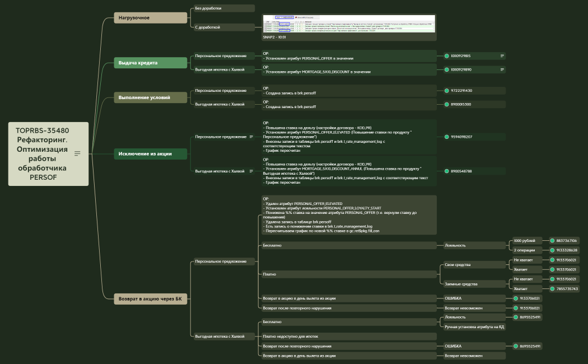Select the Нагрузочное branch node
588x364 pixels.
(x=151, y=18)
